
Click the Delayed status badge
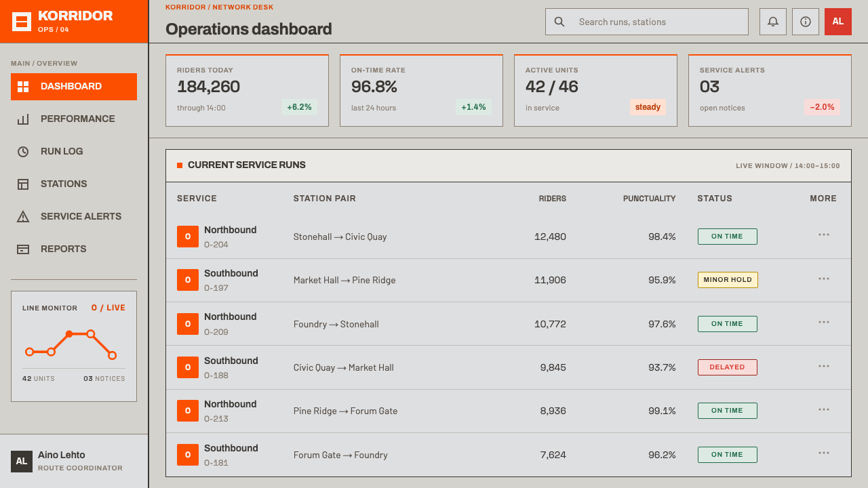pos(728,367)
